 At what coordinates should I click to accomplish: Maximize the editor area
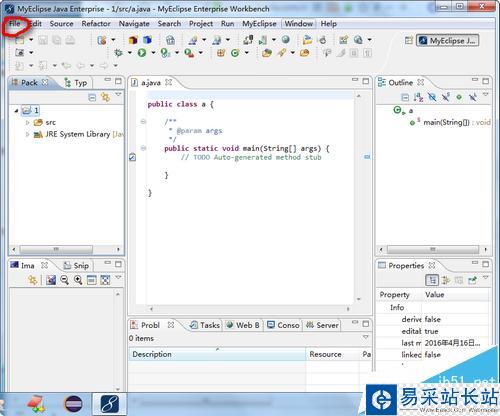coord(366,81)
